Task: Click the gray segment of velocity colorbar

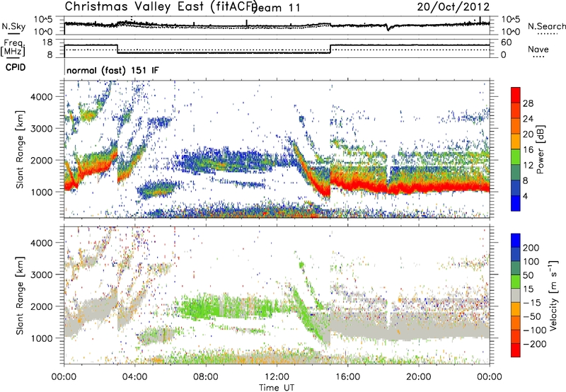Action: pyautogui.click(x=516, y=296)
